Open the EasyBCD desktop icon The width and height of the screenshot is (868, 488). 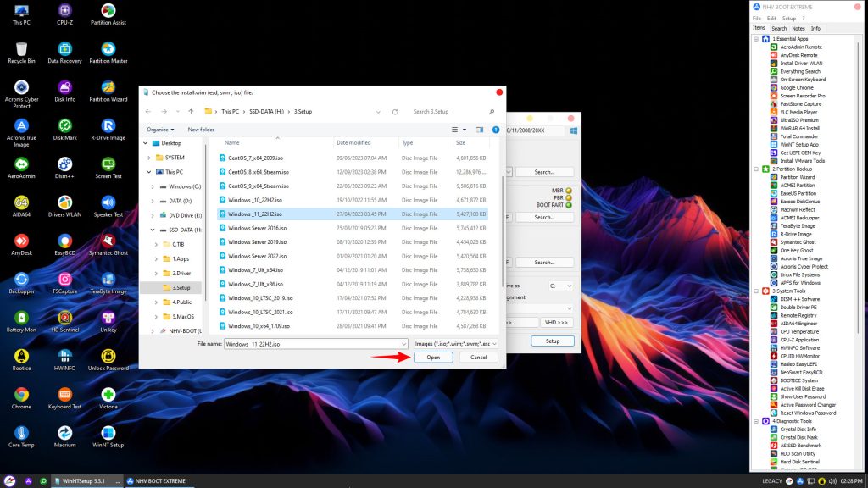click(64, 245)
